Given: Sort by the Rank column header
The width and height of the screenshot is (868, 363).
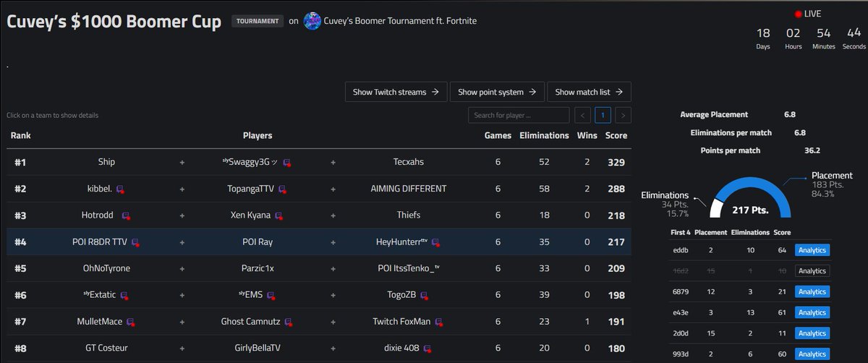Looking at the screenshot, I should (20, 135).
